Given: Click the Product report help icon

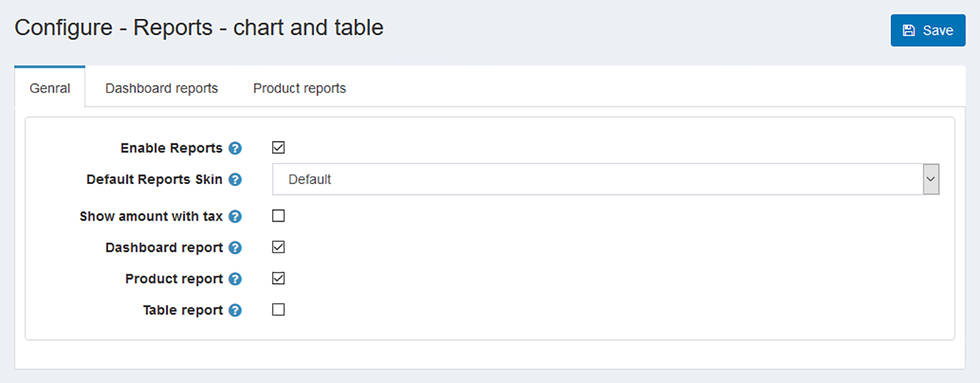Looking at the screenshot, I should (235, 279).
